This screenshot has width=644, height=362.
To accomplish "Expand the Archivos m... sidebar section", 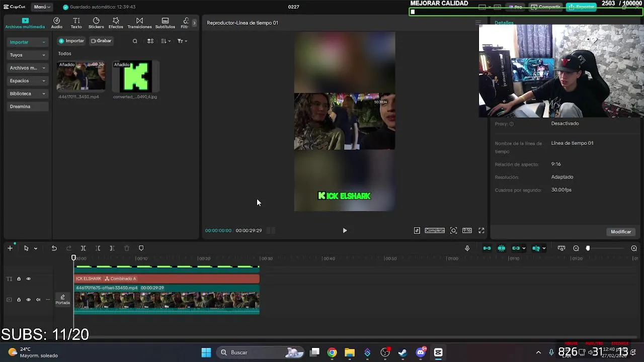I will point(28,68).
